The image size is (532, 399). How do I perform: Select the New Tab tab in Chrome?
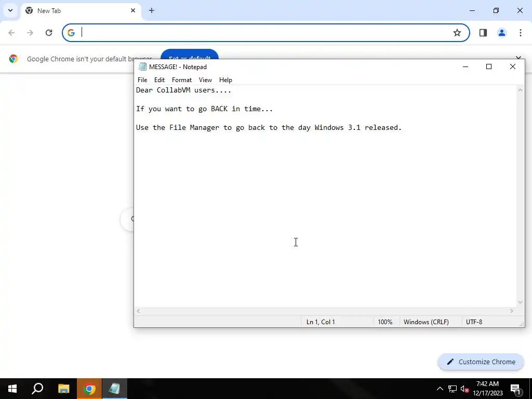pos(81,10)
